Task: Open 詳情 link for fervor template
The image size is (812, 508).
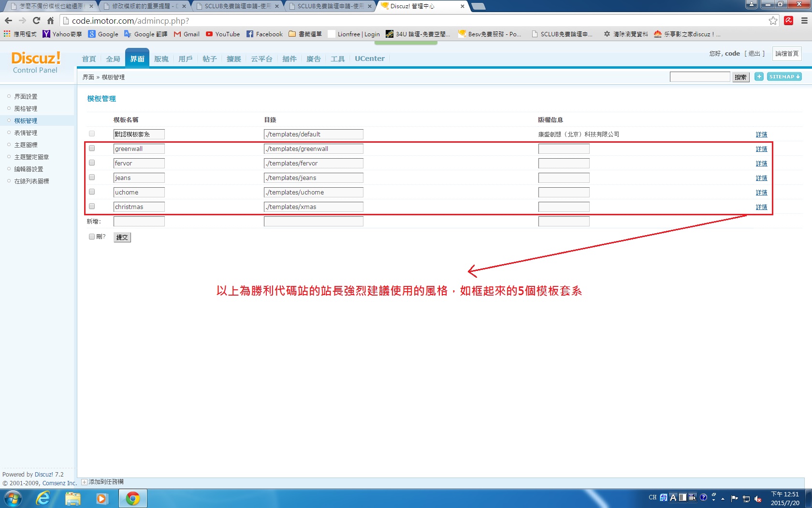Action: pos(761,164)
